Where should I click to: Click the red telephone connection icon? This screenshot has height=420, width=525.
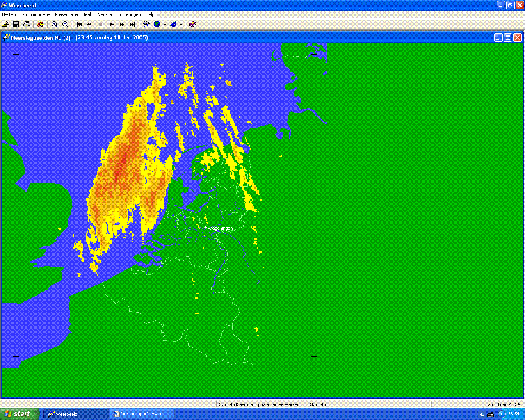pos(40,24)
